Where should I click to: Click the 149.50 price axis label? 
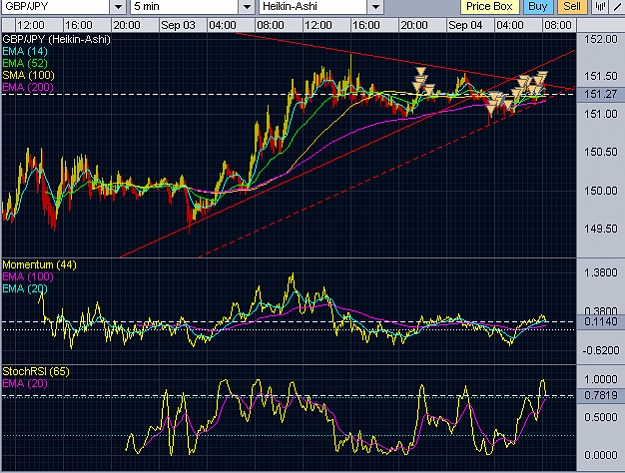click(601, 229)
